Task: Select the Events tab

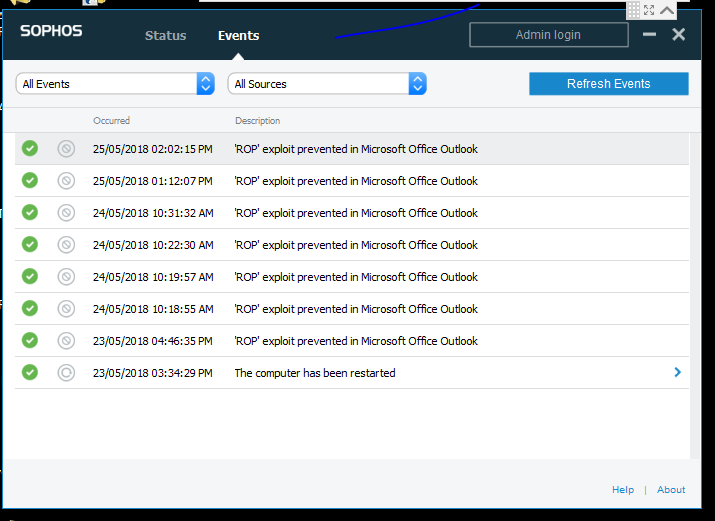Action: (238, 36)
